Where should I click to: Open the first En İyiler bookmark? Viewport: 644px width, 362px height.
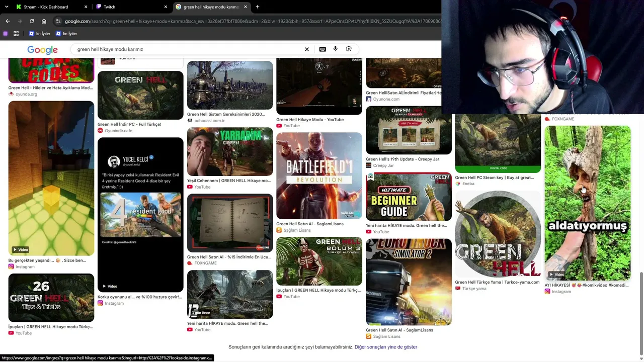pyautogui.click(x=40, y=34)
